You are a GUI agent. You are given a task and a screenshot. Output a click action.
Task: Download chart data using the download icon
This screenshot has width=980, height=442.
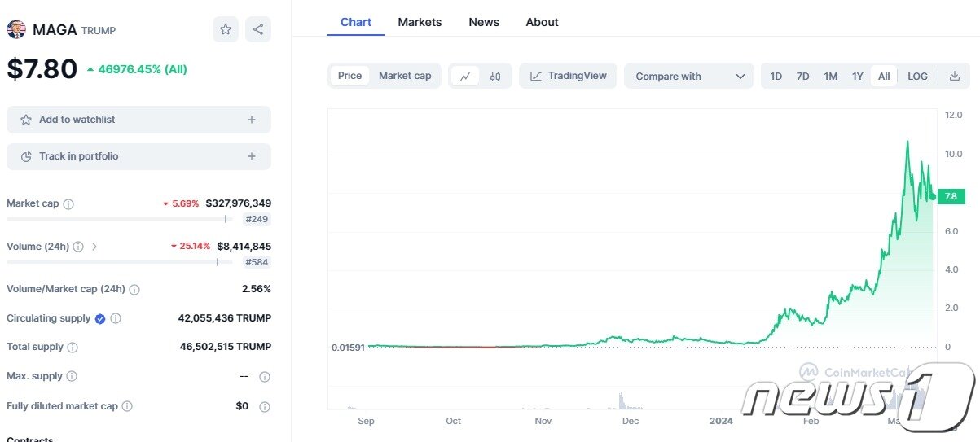coord(955,77)
